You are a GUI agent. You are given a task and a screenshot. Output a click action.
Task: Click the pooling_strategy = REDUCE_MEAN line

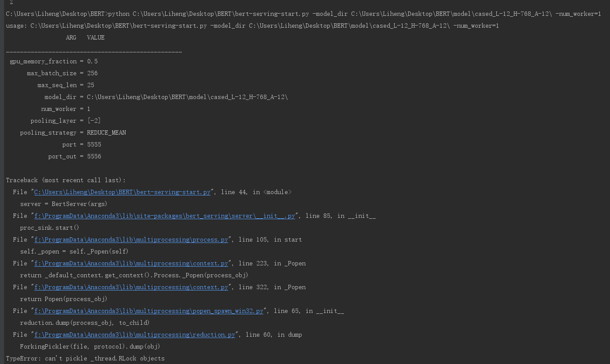[73, 133]
